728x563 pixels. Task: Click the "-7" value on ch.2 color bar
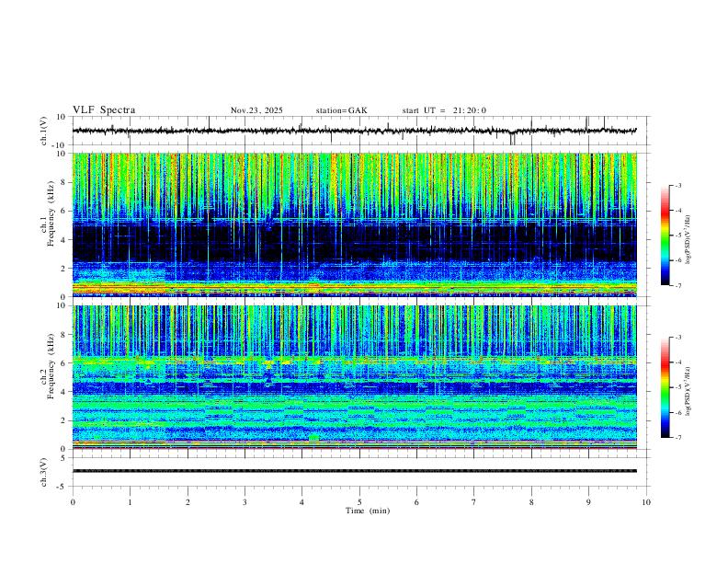pyautogui.click(x=677, y=437)
